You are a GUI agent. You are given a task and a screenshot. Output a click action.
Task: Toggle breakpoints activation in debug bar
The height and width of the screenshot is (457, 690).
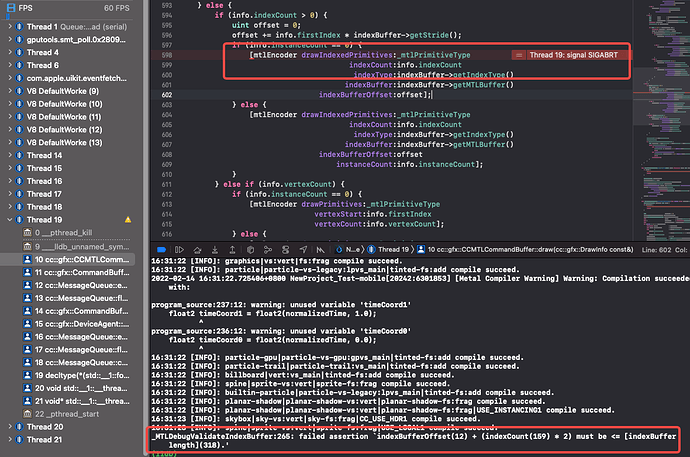point(161,250)
